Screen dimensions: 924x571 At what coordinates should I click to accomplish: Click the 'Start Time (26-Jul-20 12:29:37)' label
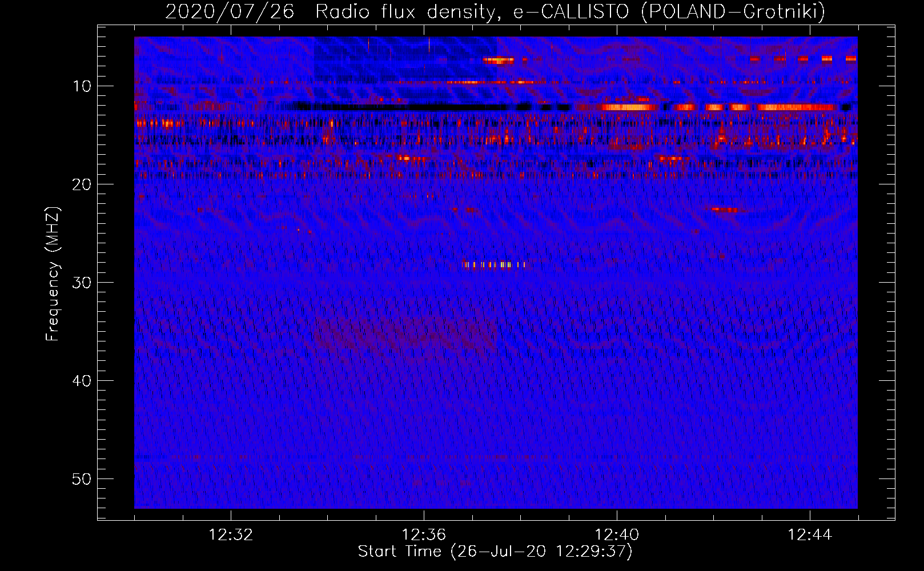(x=495, y=552)
